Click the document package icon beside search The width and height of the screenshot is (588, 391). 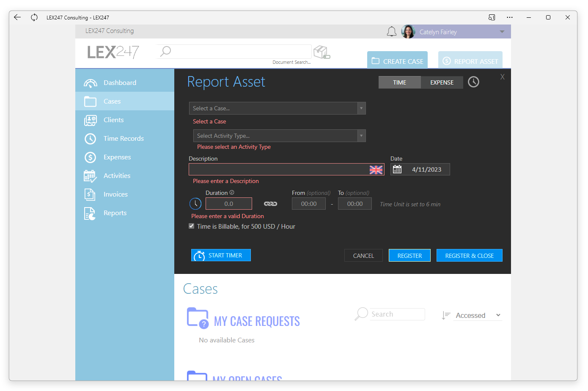(321, 52)
